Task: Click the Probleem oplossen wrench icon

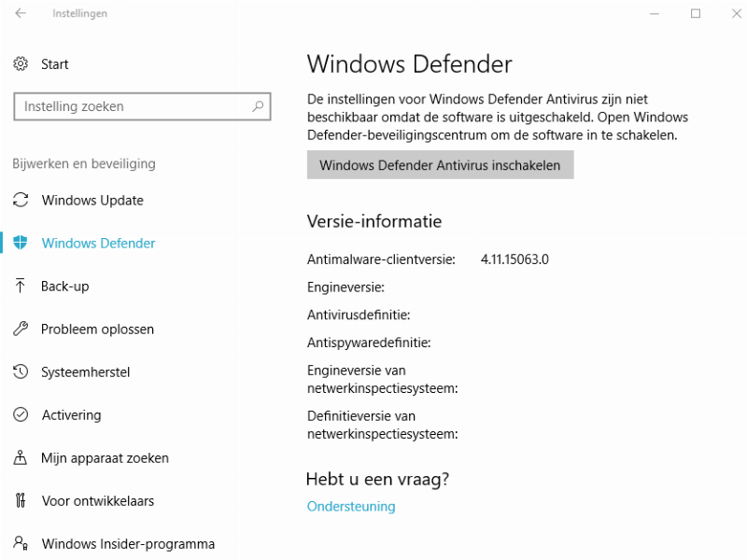Action: point(21,329)
